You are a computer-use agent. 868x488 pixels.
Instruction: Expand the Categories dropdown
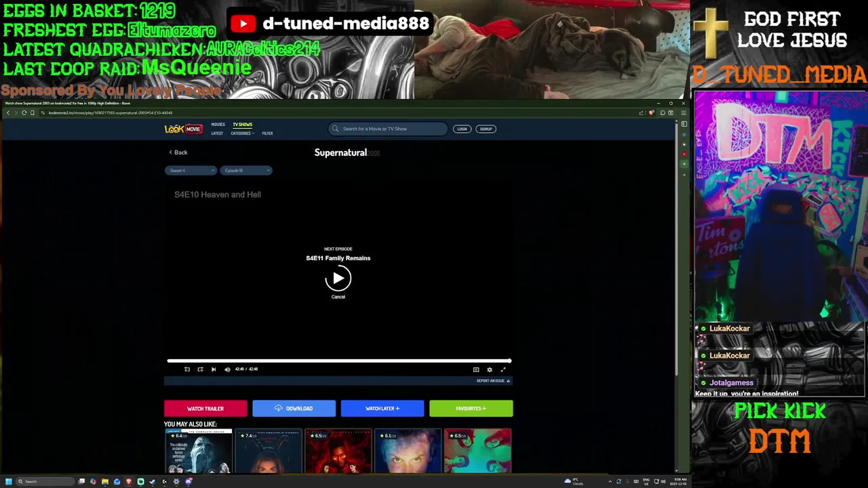click(242, 134)
